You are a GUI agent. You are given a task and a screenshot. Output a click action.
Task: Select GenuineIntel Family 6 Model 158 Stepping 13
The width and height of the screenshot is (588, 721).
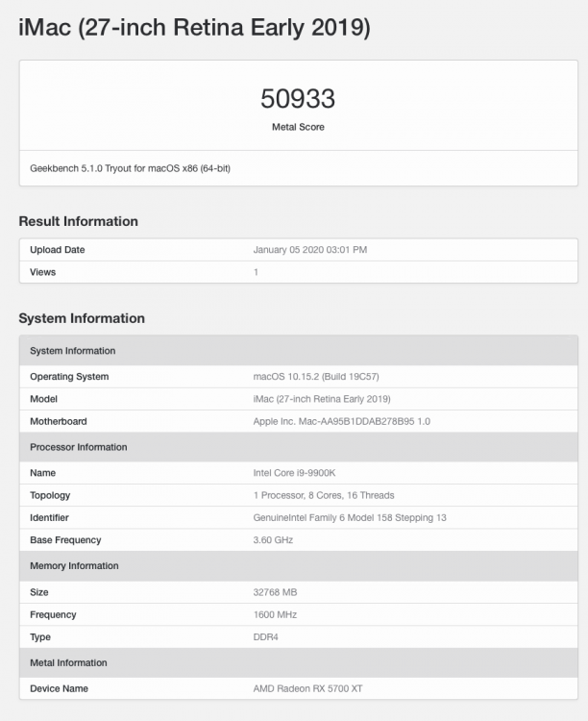350,518
